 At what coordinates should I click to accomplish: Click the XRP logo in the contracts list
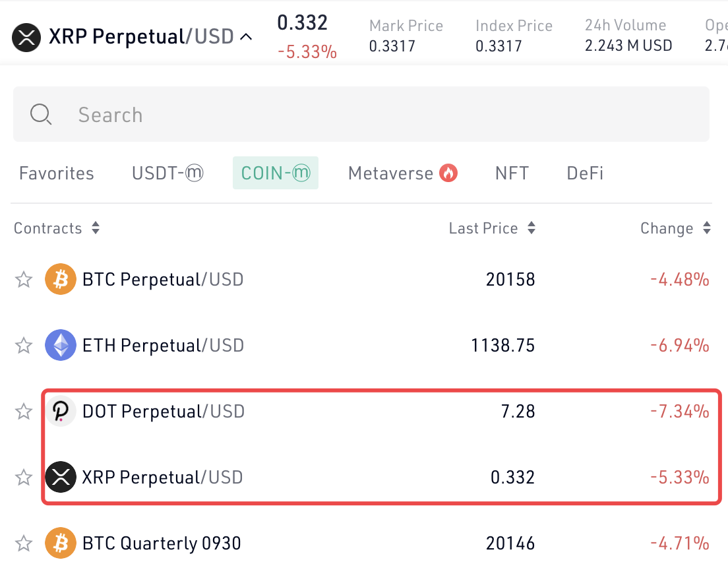click(x=61, y=477)
